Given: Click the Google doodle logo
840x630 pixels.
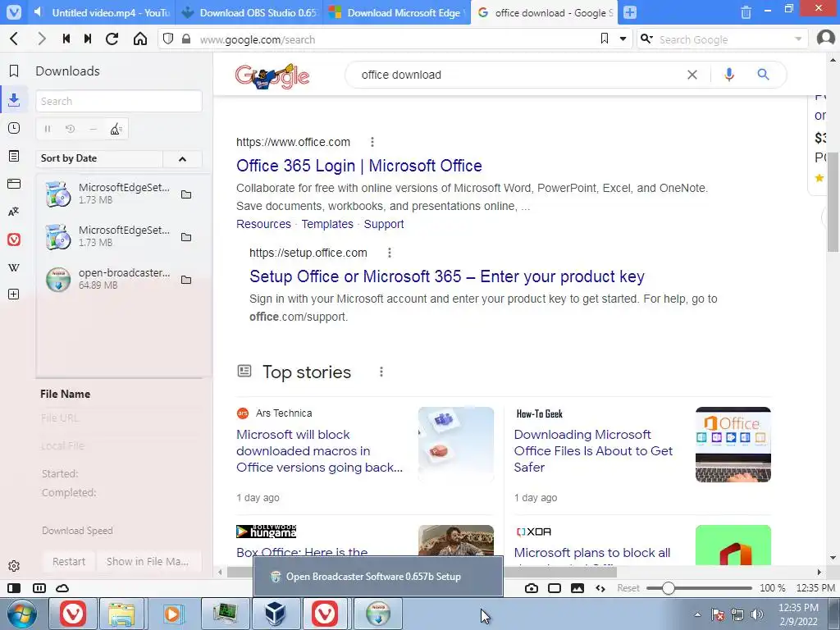Looking at the screenshot, I should tap(272, 76).
